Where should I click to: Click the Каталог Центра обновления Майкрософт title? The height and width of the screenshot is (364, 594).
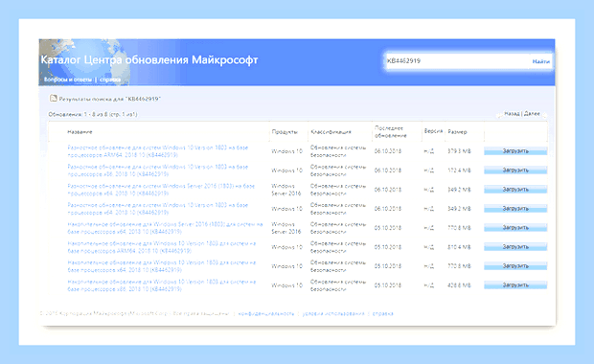149,59
